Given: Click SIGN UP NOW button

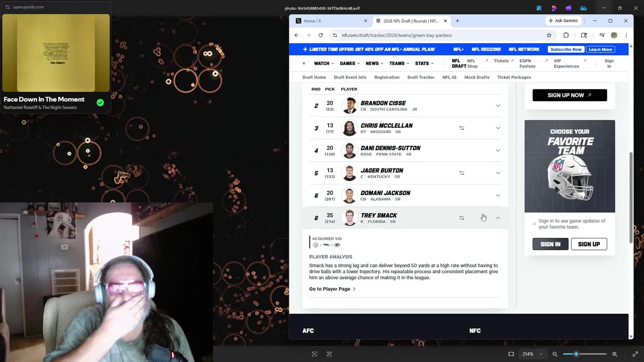Looking at the screenshot, I should (x=570, y=95).
